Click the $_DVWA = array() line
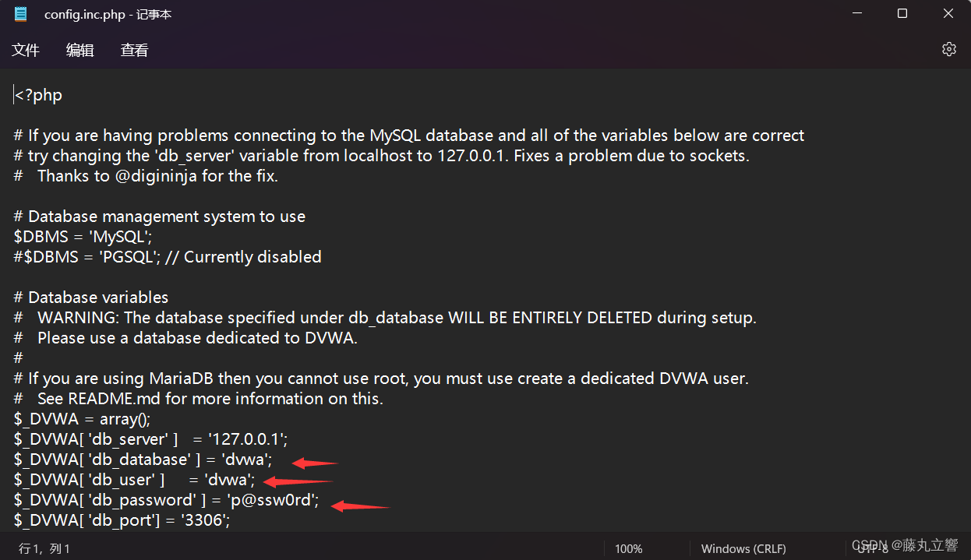971x560 pixels. [x=83, y=418]
